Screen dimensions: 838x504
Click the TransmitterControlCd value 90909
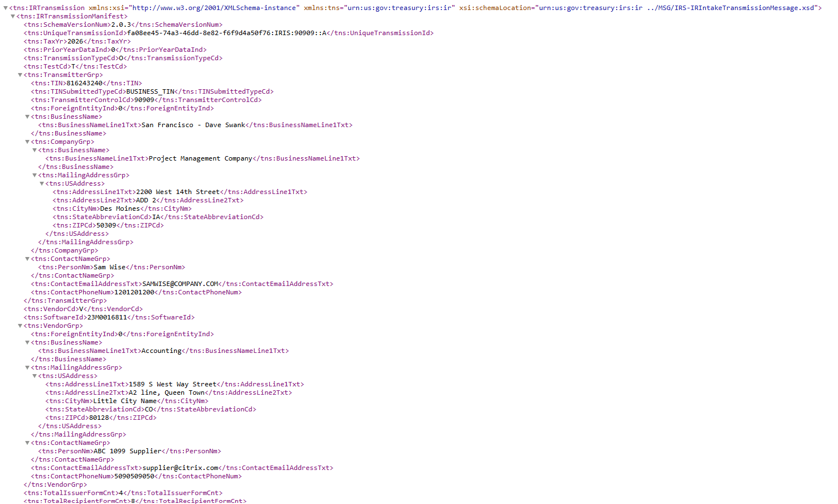coord(144,100)
